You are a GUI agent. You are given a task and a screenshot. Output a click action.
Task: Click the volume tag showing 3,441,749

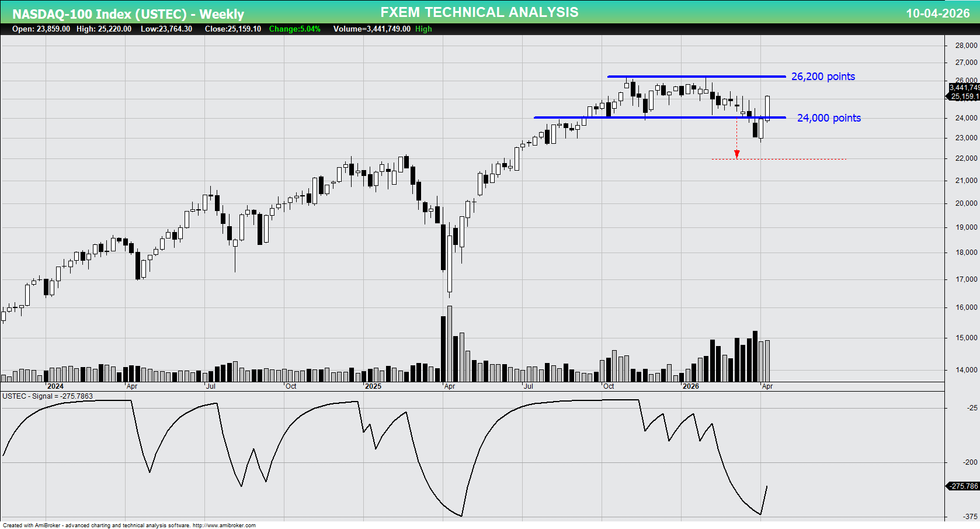962,88
